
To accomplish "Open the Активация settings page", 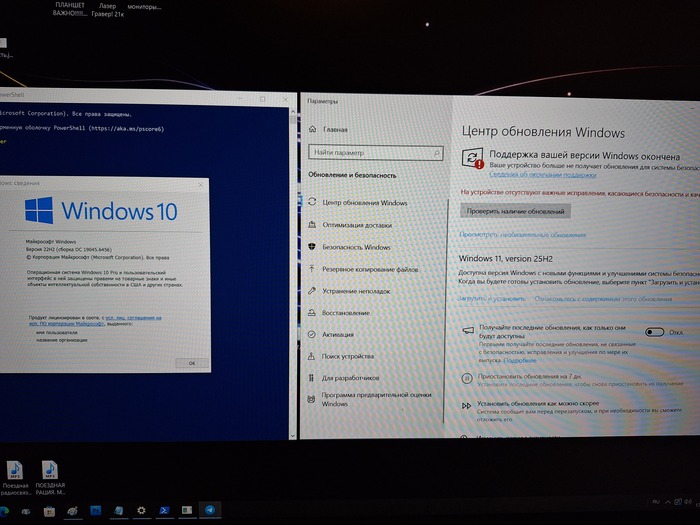I will click(x=331, y=334).
